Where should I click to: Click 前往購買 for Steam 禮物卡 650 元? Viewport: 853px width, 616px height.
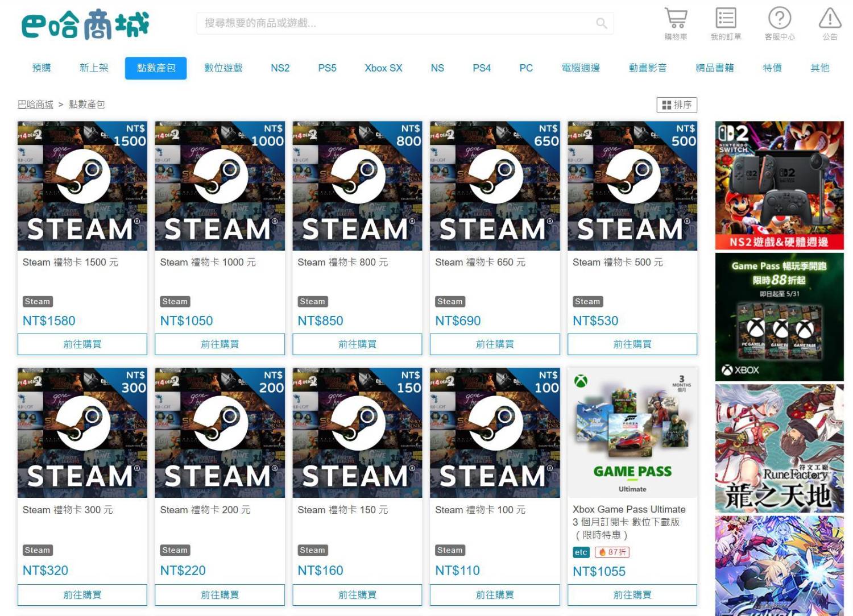pos(495,344)
